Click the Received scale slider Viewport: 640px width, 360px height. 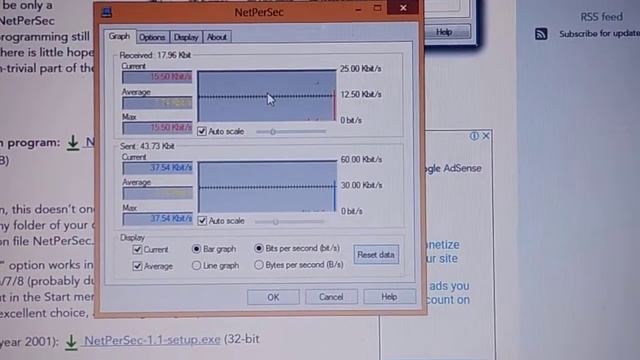coord(291,131)
